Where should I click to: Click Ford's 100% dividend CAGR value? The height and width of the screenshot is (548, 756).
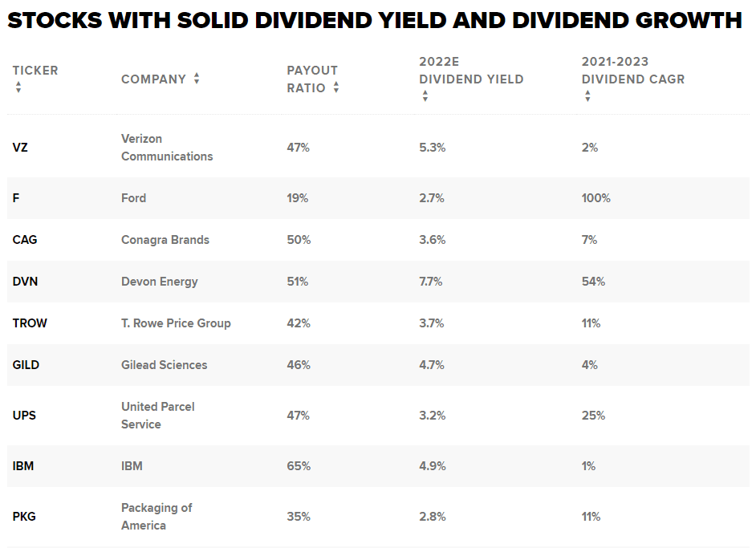point(595,198)
